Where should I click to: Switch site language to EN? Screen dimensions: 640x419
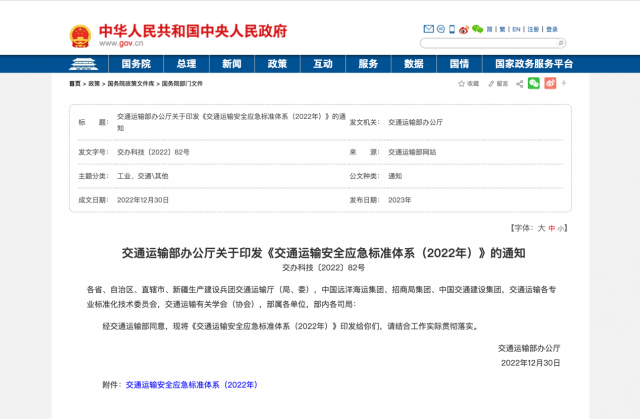[516, 29]
